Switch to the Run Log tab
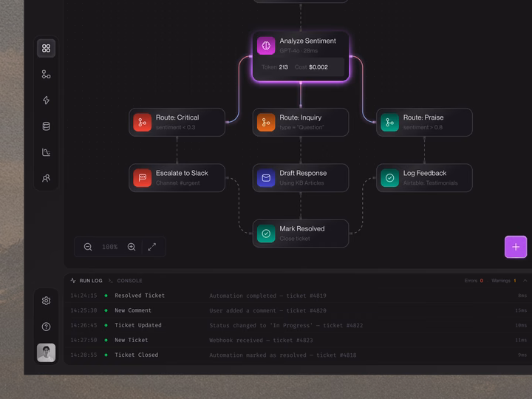This screenshot has height=399, width=532. pyautogui.click(x=86, y=281)
